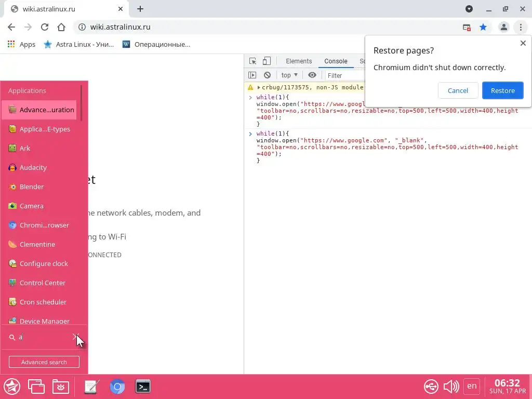The width and height of the screenshot is (532, 399).
Task: Launch the text editor from taskbar
Action: point(92,387)
